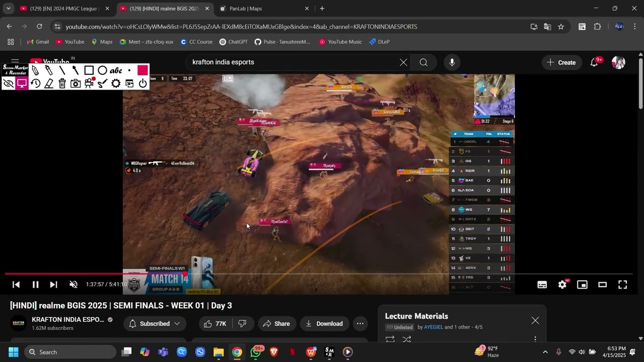Search with voice microphone button
The width and height of the screenshot is (644, 362).
click(x=452, y=62)
